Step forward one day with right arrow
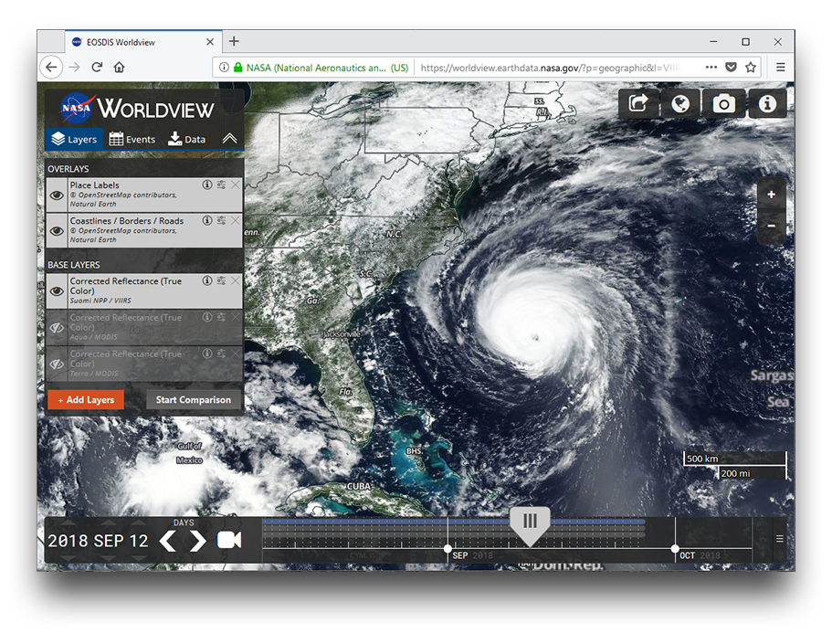 point(198,541)
